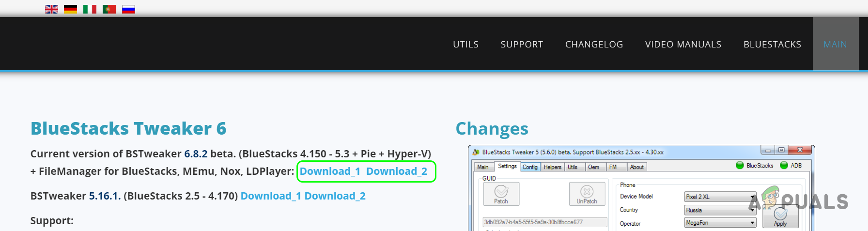The image size is (868, 231).
Task: Click the 6.8.2 version number
Action: click(196, 154)
